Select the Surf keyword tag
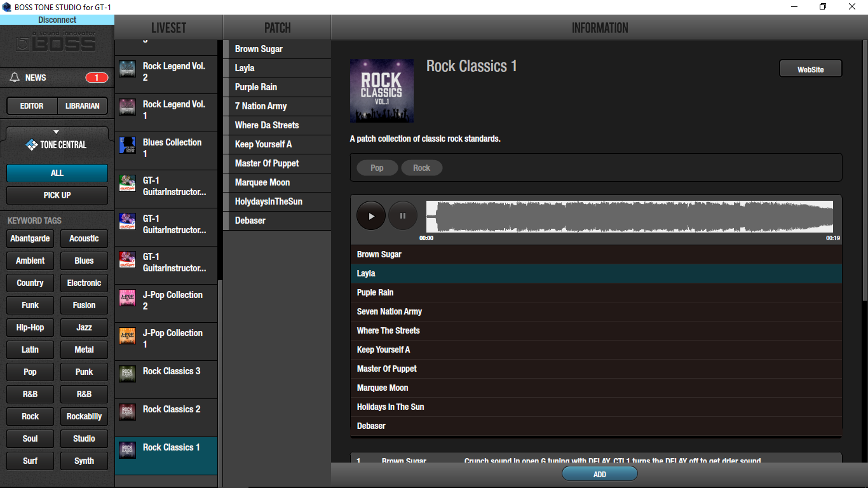 click(30, 461)
